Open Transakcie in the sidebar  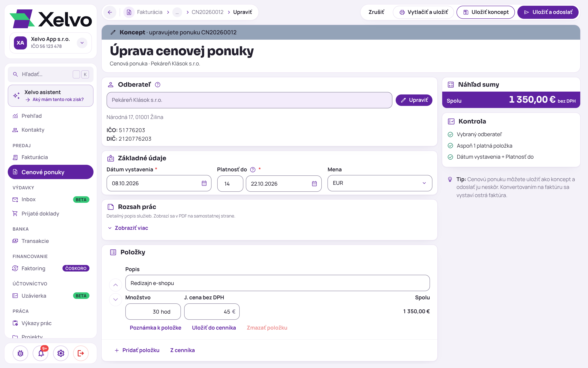click(51, 241)
